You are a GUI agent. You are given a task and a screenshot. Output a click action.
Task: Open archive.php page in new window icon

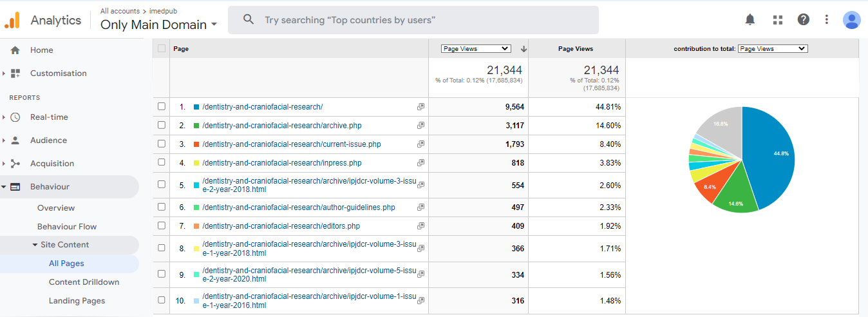coord(420,126)
